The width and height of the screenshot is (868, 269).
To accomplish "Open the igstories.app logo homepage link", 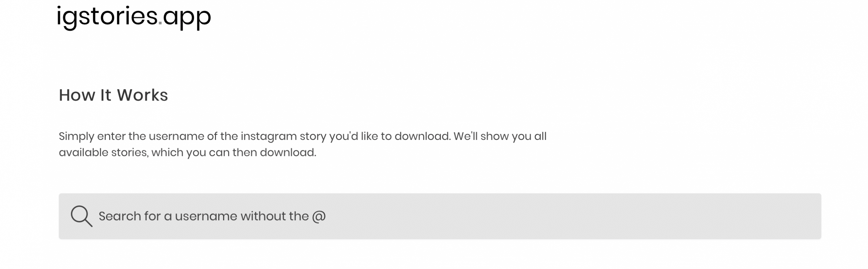I will [134, 17].
